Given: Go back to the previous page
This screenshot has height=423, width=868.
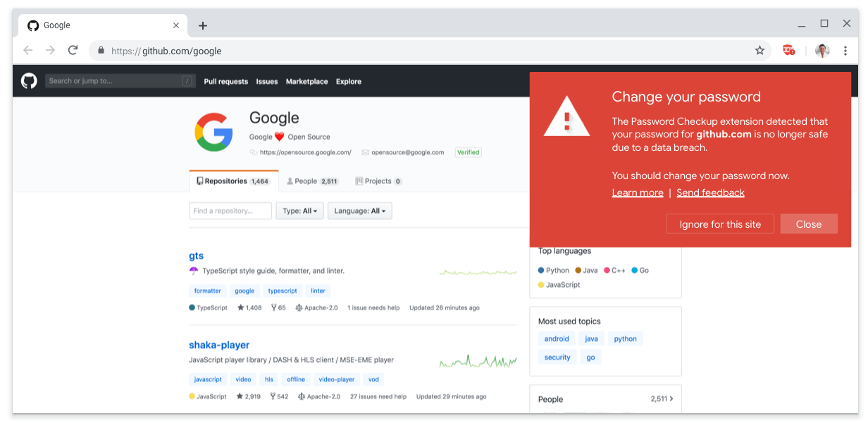Looking at the screenshot, I should (28, 51).
